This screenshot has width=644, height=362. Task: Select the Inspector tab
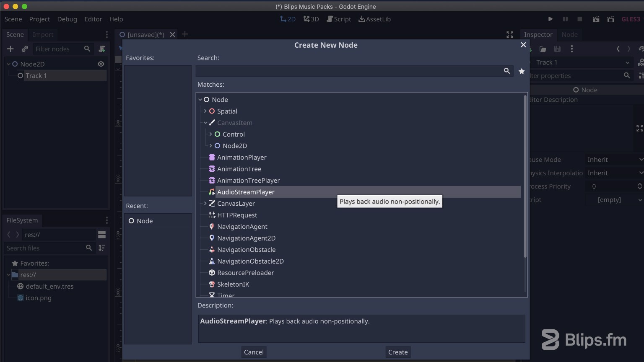[538, 35]
